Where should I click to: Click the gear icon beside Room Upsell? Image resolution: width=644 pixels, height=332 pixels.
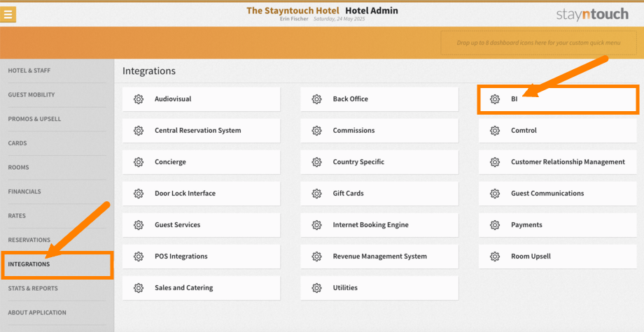pyautogui.click(x=495, y=257)
